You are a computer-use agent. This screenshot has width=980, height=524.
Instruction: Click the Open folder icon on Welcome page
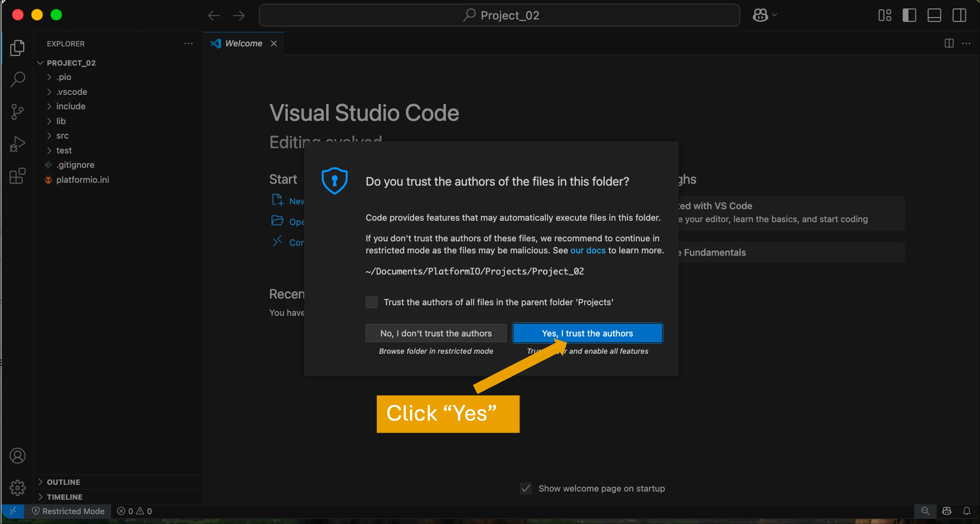[277, 221]
